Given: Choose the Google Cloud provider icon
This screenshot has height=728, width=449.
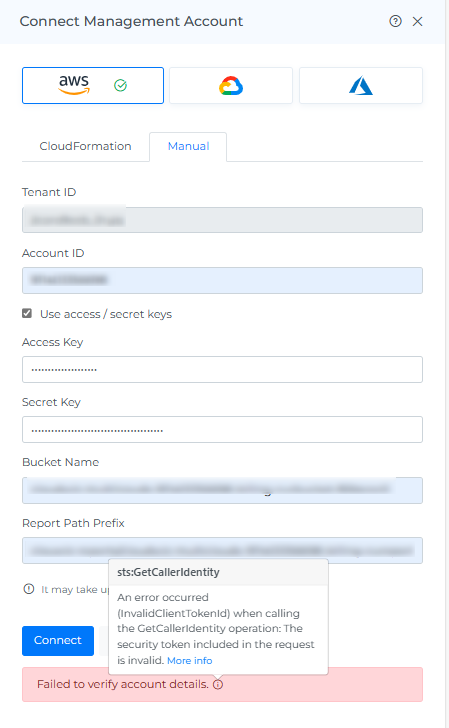Looking at the screenshot, I should click(x=231, y=85).
